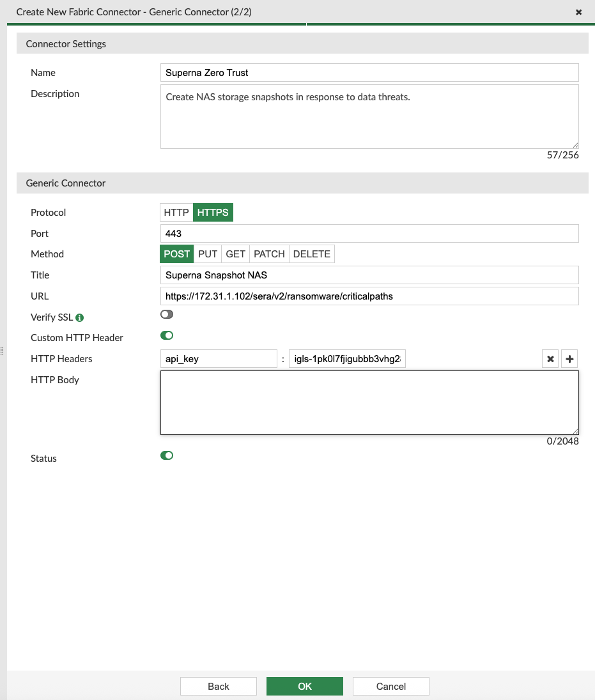595x700 pixels.
Task: Click the Port field showing 443
Action: pos(369,234)
